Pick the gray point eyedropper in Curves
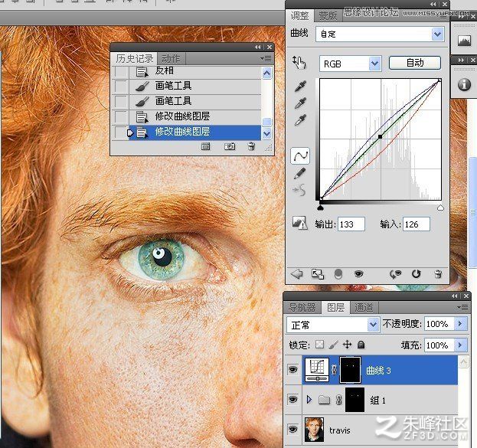The width and height of the screenshot is (477, 448). [300, 103]
